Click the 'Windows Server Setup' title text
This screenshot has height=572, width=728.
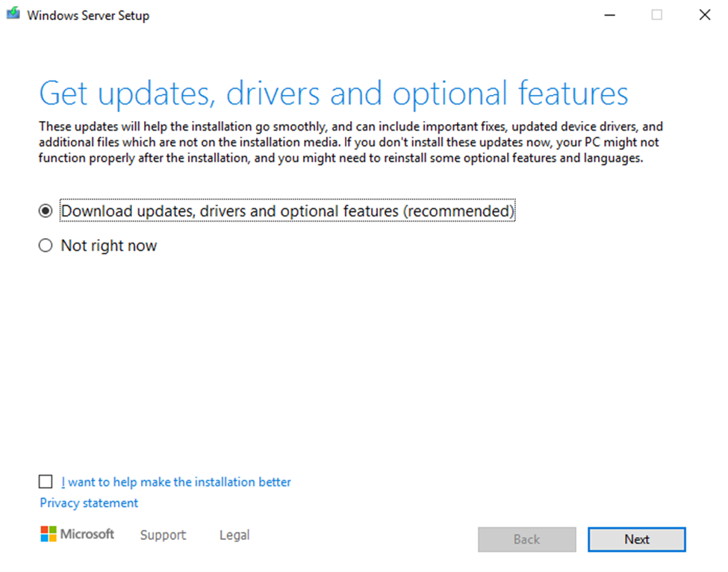tap(88, 16)
